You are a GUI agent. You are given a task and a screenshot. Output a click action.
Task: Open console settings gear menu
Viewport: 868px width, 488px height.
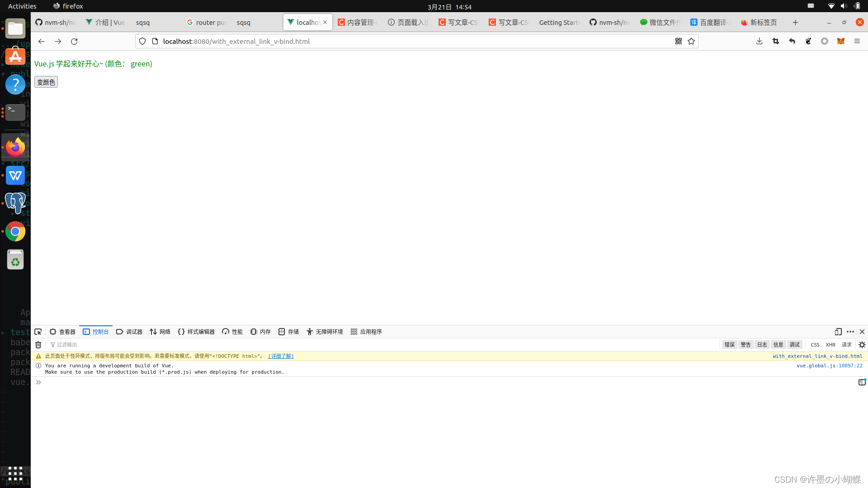tap(862, 345)
